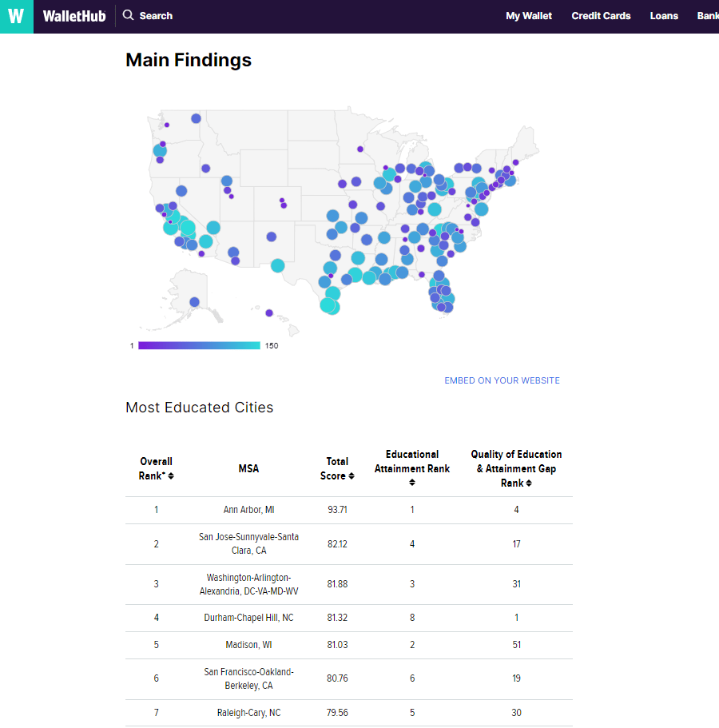This screenshot has height=728, width=719.
Task: Open the Ann Arbor, MI city page
Action: click(x=248, y=510)
